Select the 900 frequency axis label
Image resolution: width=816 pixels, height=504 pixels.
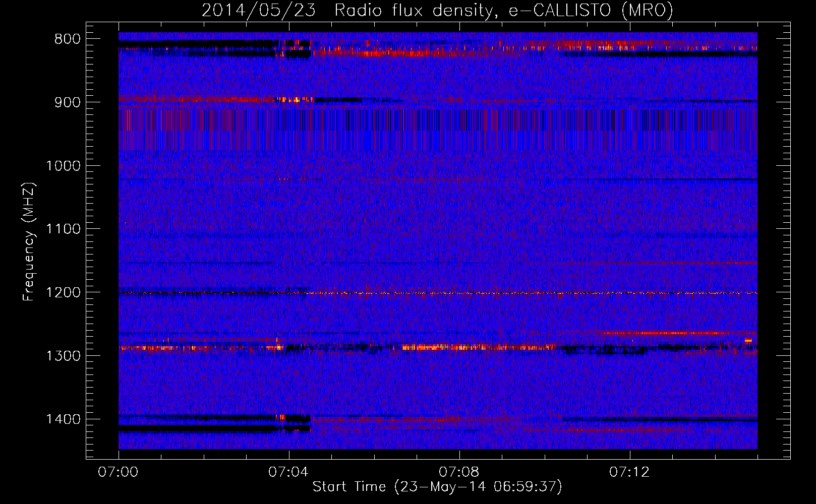click(68, 102)
